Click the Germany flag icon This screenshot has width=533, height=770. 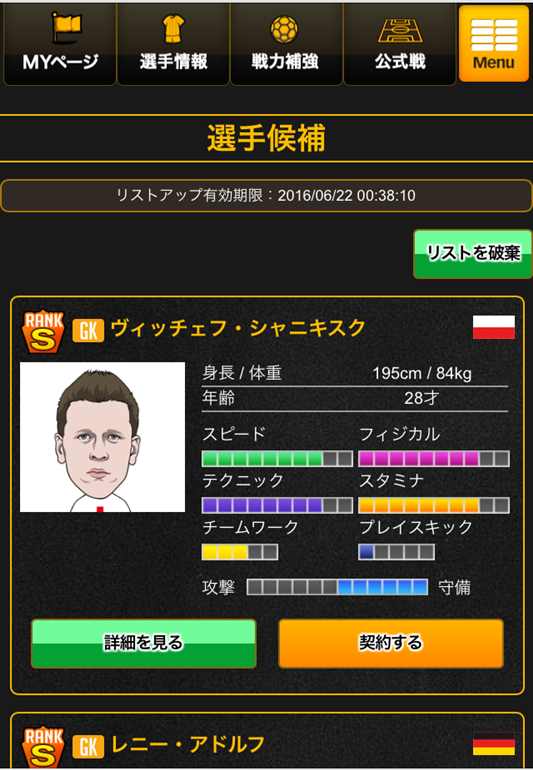point(494,743)
